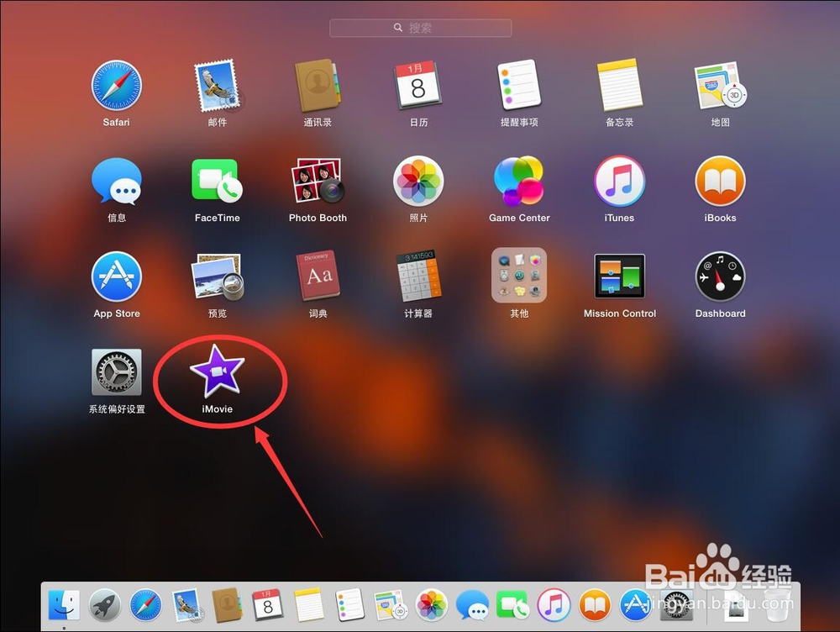Launch the iMovie star icon

click(x=217, y=371)
